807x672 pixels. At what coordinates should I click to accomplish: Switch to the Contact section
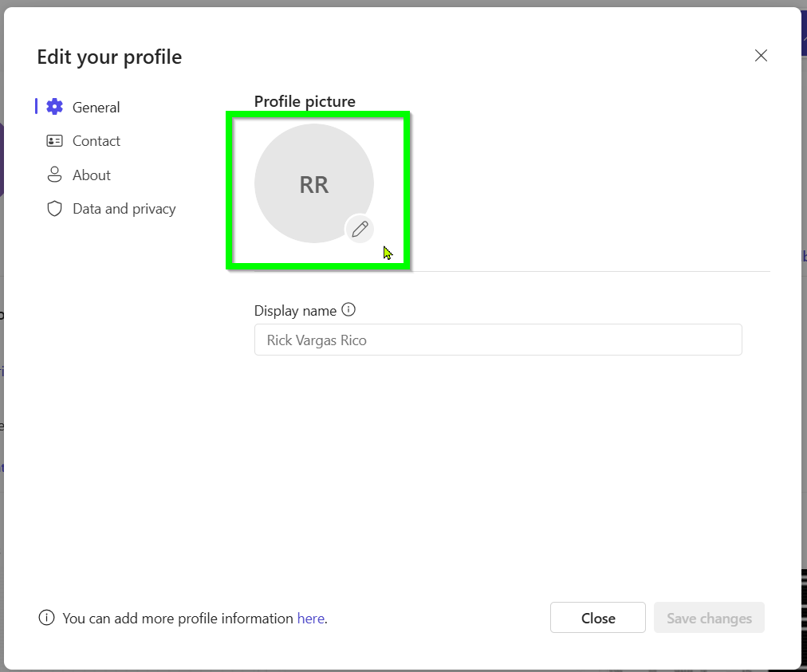pos(96,140)
